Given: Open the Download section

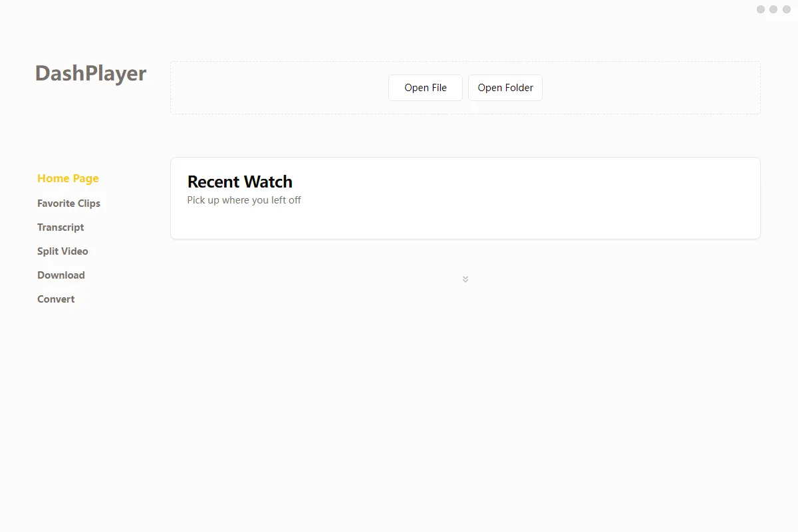Looking at the screenshot, I should coord(61,275).
